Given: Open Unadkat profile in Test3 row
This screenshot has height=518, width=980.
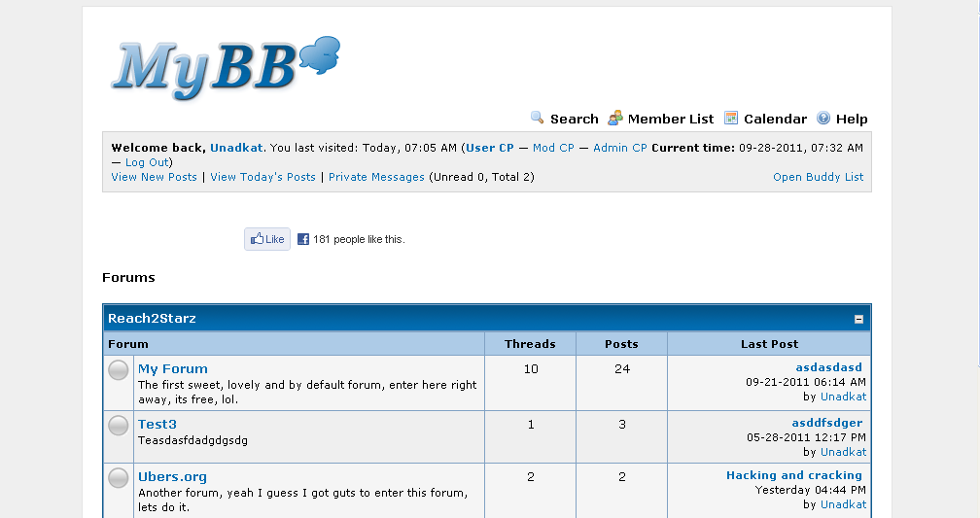Looking at the screenshot, I should (x=843, y=452).
